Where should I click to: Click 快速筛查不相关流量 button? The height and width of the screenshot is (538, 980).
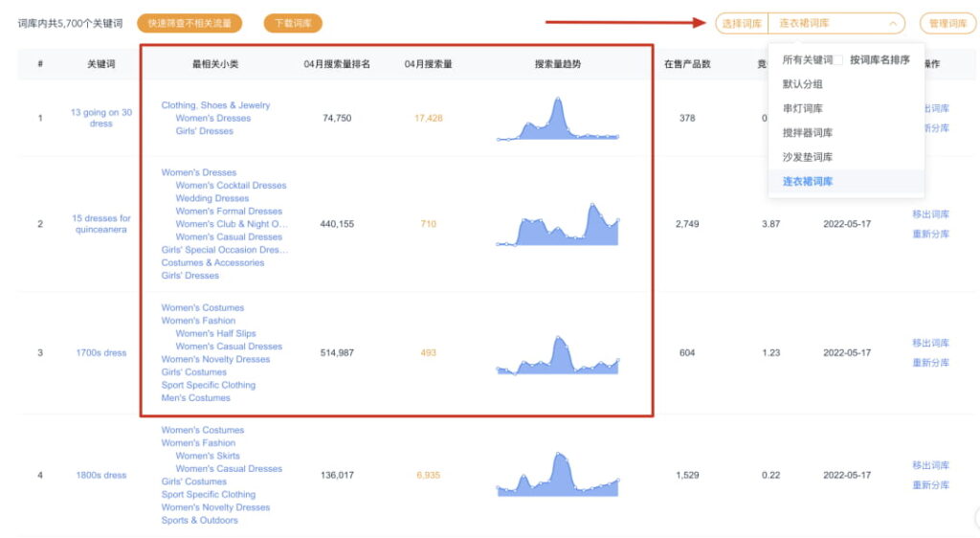click(189, 24)
